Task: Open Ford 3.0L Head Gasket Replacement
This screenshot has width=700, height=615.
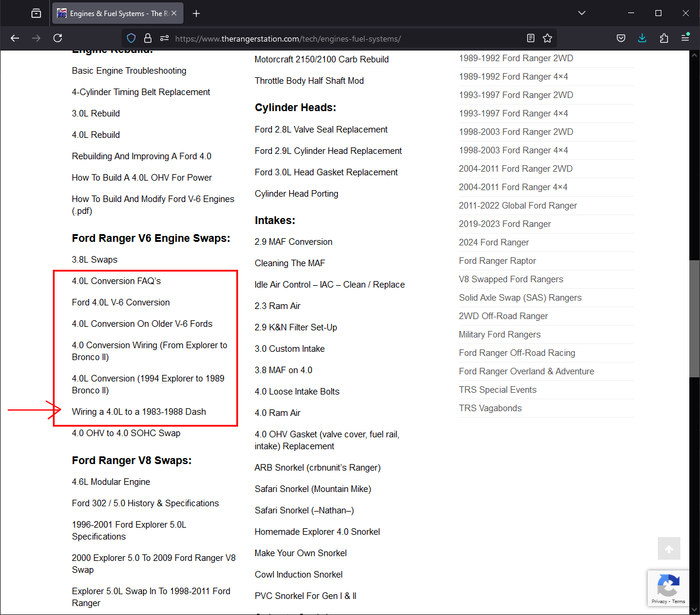Action: pyautogui.click(x=327, y=172)
